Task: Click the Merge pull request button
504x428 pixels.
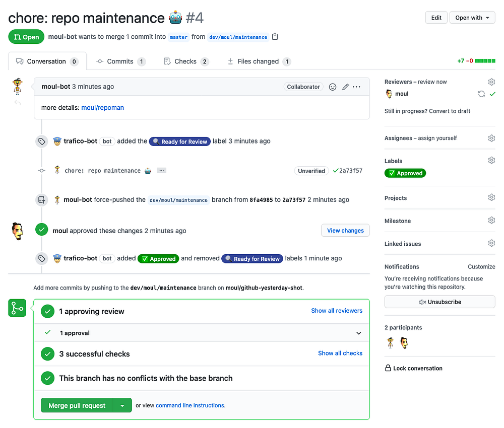Action: point(77,405)
